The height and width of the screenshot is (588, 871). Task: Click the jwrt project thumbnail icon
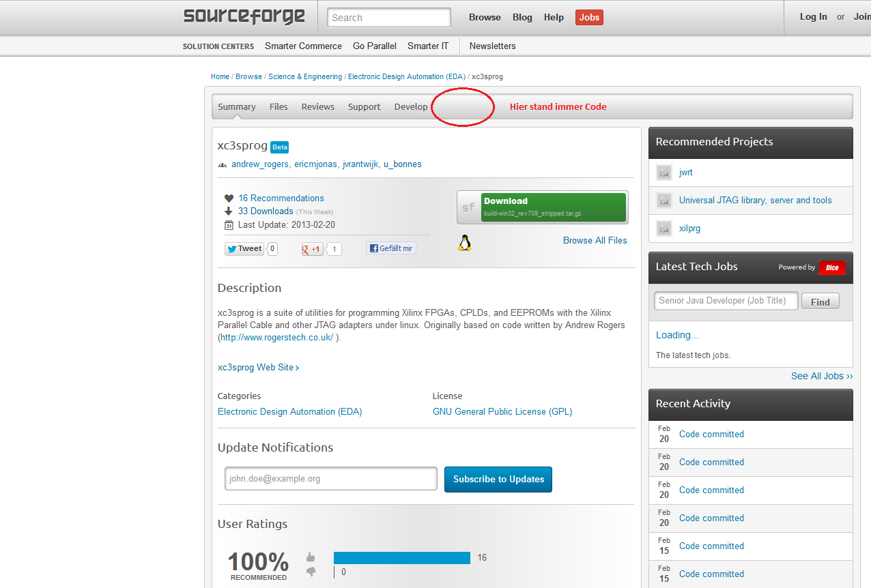pyautogui.click(x=664, y=173)
